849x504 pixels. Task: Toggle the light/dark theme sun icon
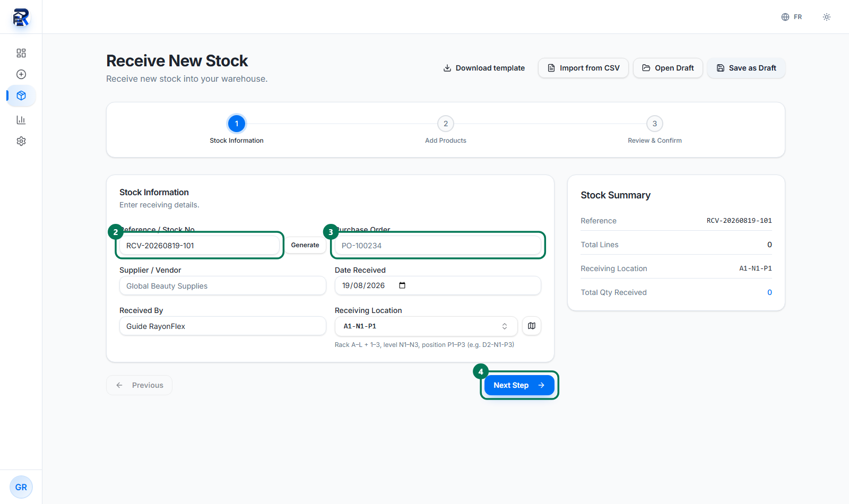827,17
